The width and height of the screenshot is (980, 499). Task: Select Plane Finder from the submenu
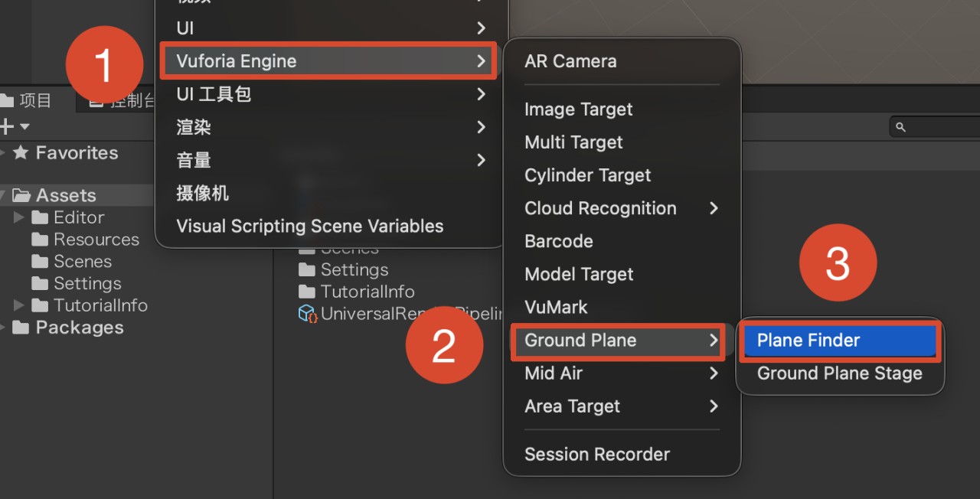839,341
